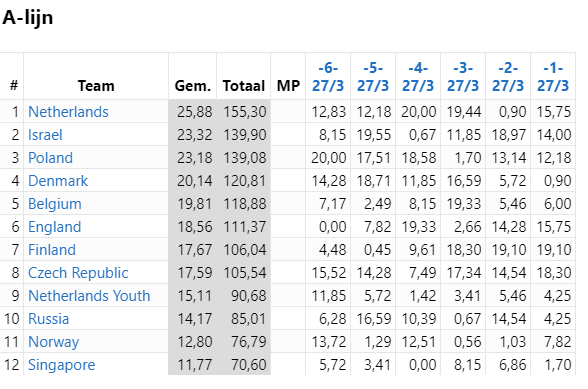
Task: Open round -3- 27/3 header link
Action: [x=463, y=77]
